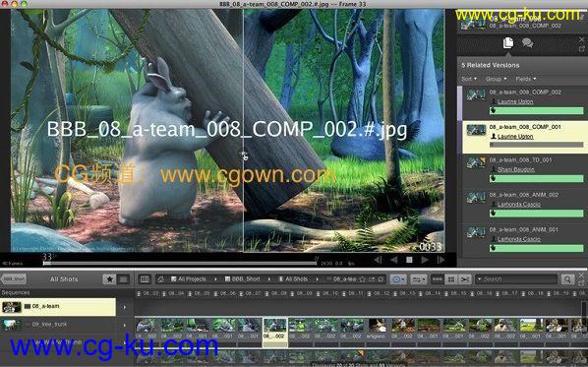Select the 08_a-team sequence row

tap(58, 307)
